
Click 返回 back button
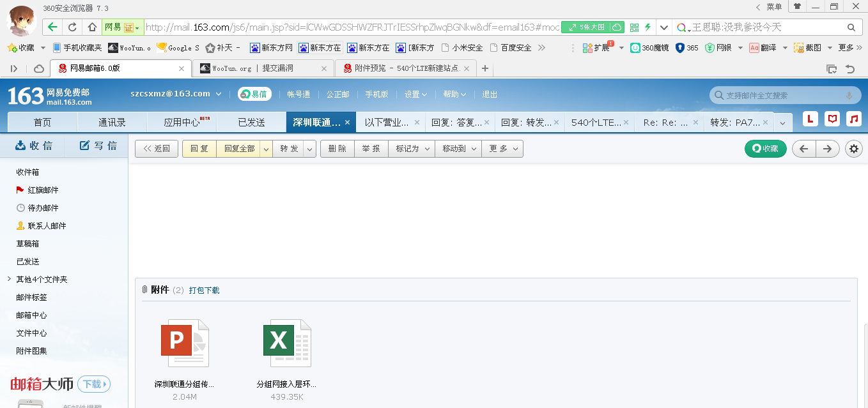click(x=157, y=149)
